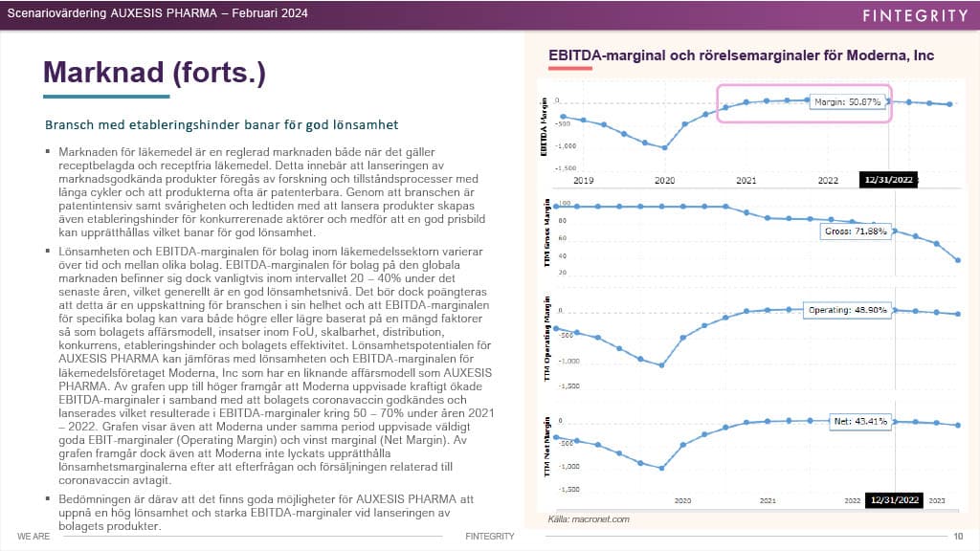Image resolution: width=980 pixels, height=551 pixels.
Task: Click the '2023' label on the bottom chart axis
Action: 937,500
